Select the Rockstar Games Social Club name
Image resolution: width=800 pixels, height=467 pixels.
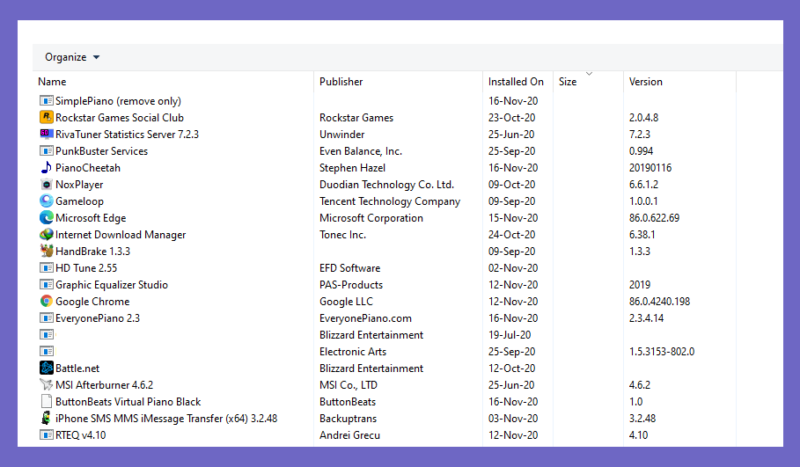point(119,117)
